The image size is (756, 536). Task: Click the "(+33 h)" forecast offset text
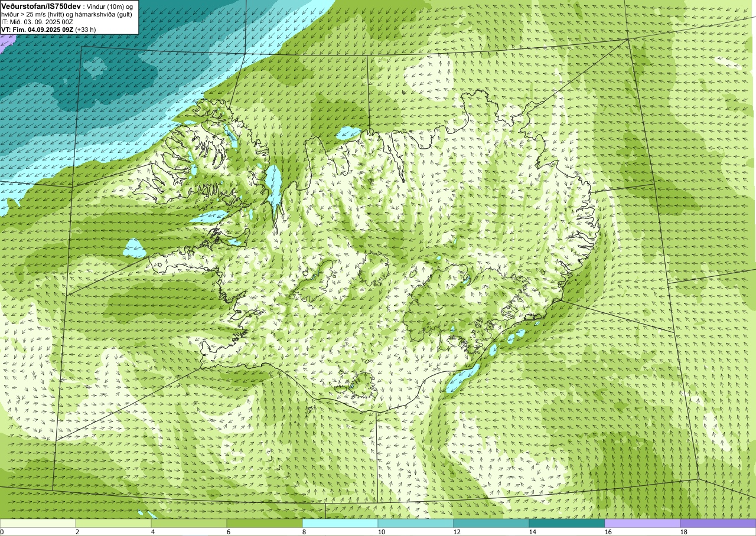pyautogui.click(x=87, y=30)
